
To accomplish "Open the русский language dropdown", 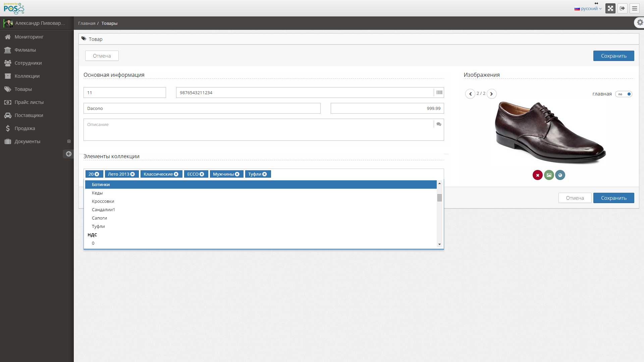I will (588, 9).
